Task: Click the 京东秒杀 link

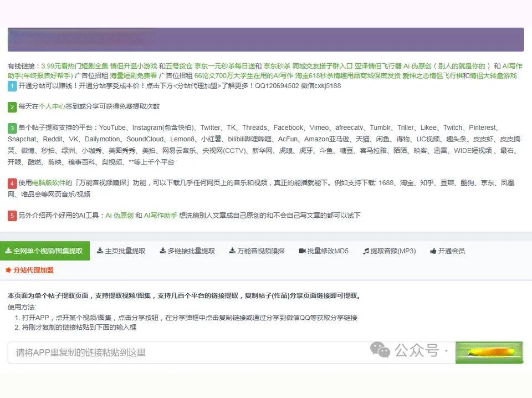Action: tap(277, 65)
